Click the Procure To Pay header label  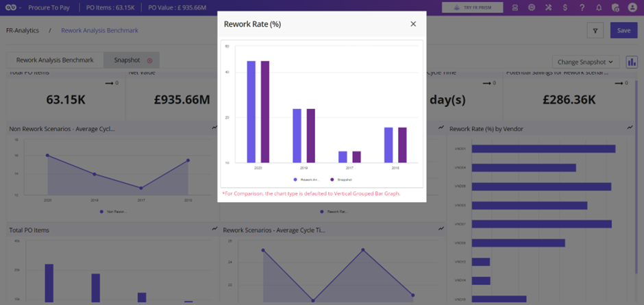(x=49, y=8)
